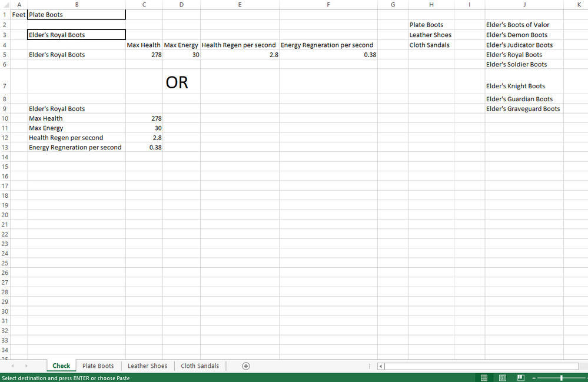Select the 2.8 value in row 5
The width and height of the screenshot is (588, 382).
point(240,55)
